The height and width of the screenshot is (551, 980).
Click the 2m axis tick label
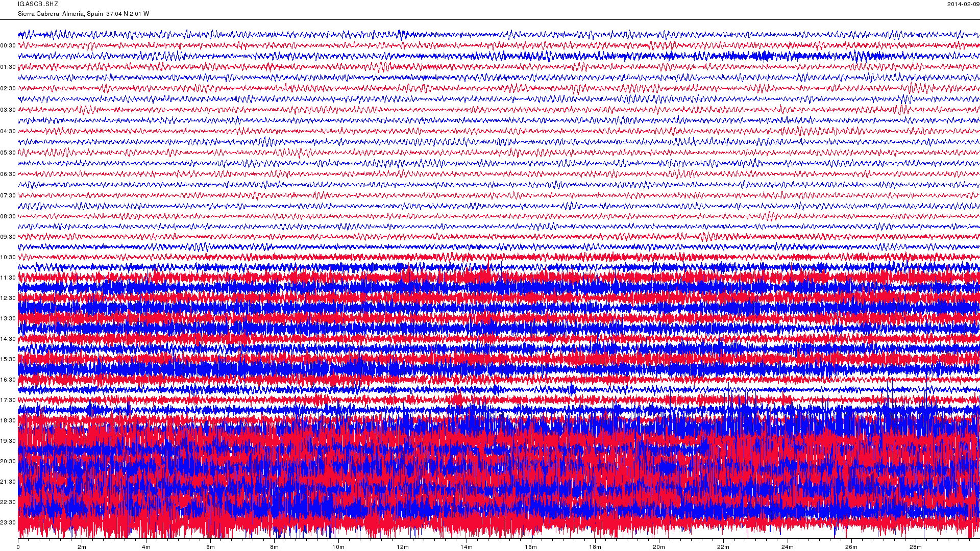(x=82, y=547)
